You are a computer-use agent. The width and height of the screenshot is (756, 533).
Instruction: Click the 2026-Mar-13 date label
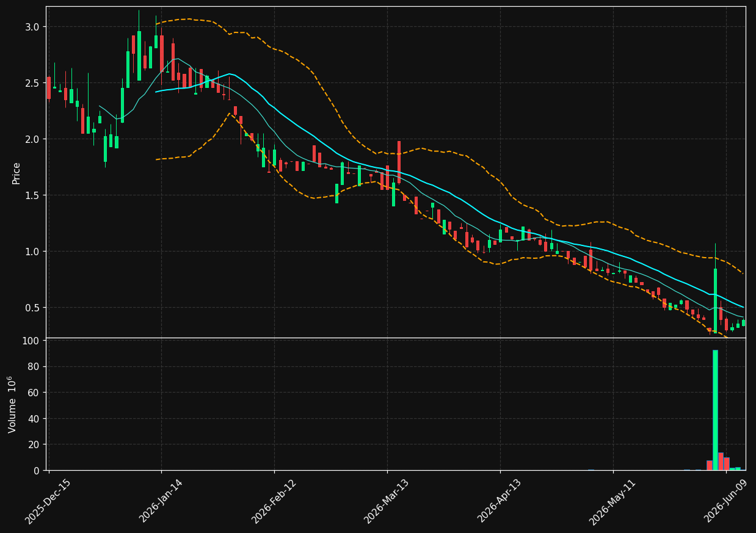[x=387, y=501]
